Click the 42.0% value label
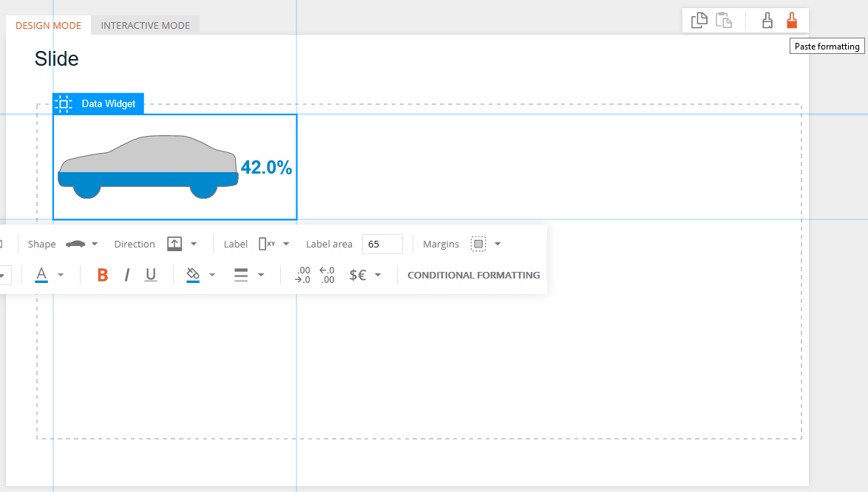This screenshot has height=492, width=868. (266, 168)
